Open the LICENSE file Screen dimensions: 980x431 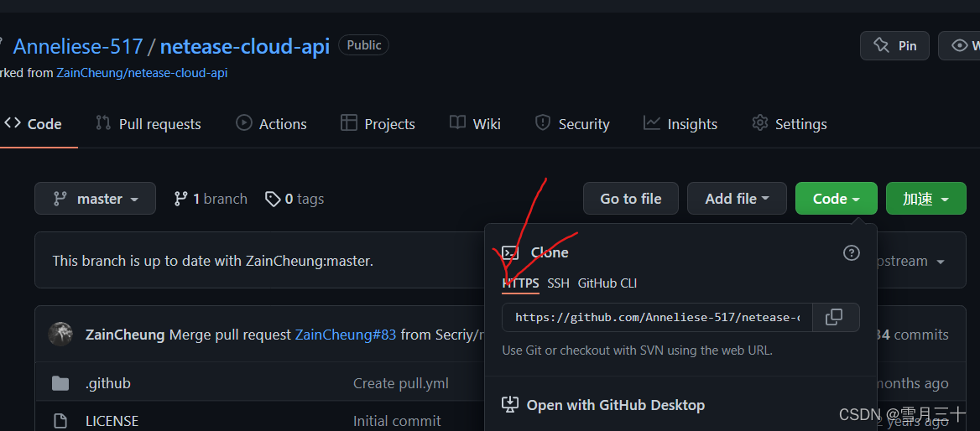(112, 420)
